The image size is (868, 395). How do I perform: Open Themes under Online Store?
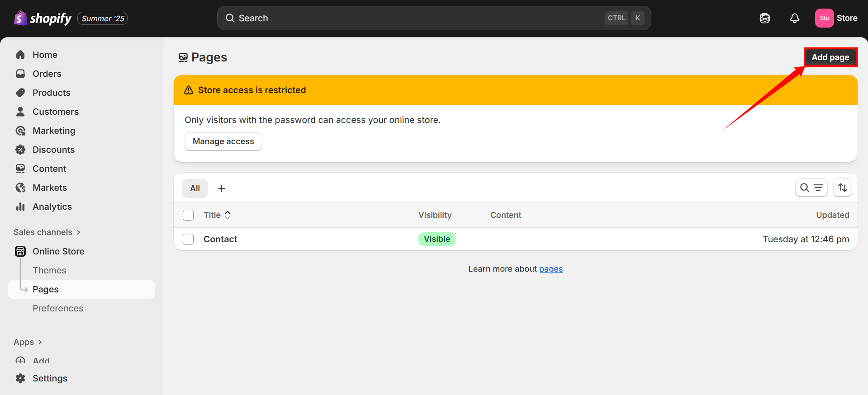tap(49, 270)
